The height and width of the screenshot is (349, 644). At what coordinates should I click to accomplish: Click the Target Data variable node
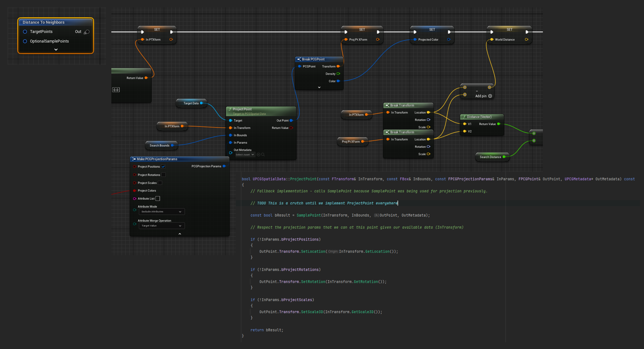[x=191, y=103]
